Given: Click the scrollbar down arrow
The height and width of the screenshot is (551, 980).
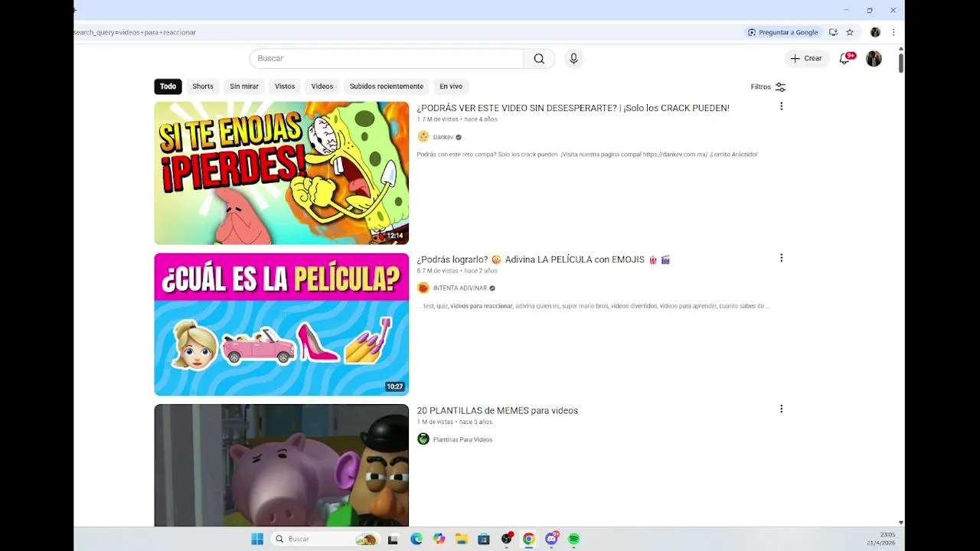Looking at the screenshot, I should pyautogui.click(x=901, y=523).
